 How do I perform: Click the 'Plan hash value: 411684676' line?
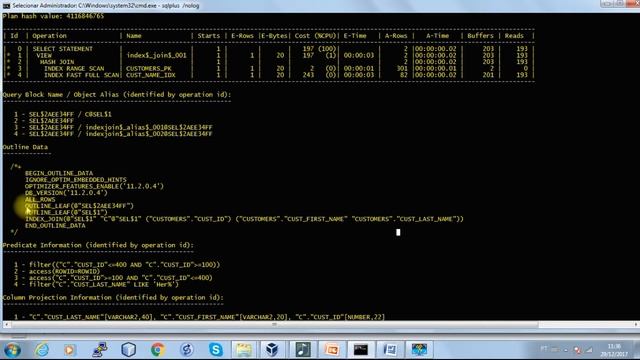coord(53,16)
